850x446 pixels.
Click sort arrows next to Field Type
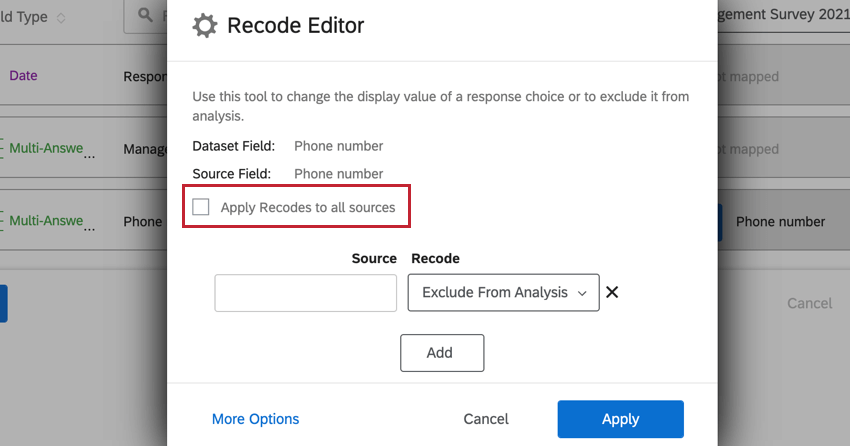pos(61,18)
